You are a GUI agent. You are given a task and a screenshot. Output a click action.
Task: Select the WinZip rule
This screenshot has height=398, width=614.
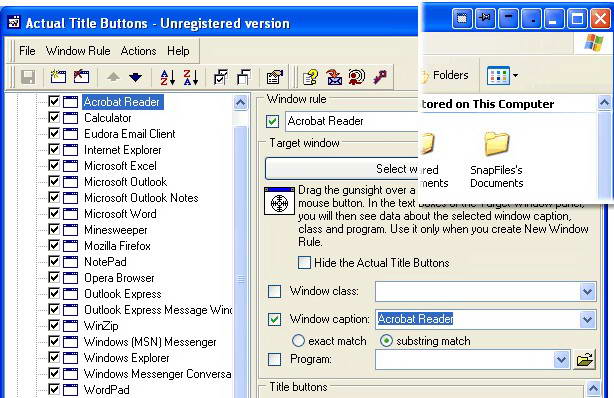101,326
